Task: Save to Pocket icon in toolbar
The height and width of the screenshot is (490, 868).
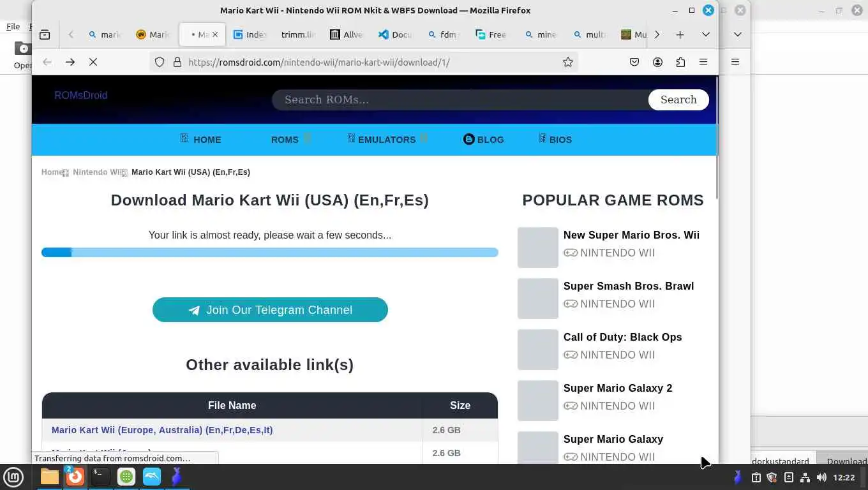Action: pyautogui.click(x=634, y=62)
